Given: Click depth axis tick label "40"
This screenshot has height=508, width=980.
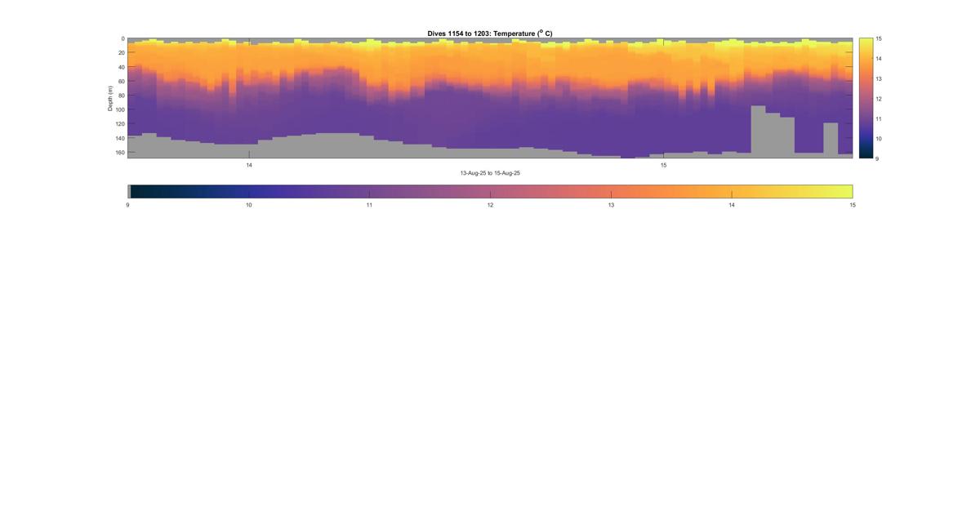Looking at the screenshot, I should click(121, 67).
